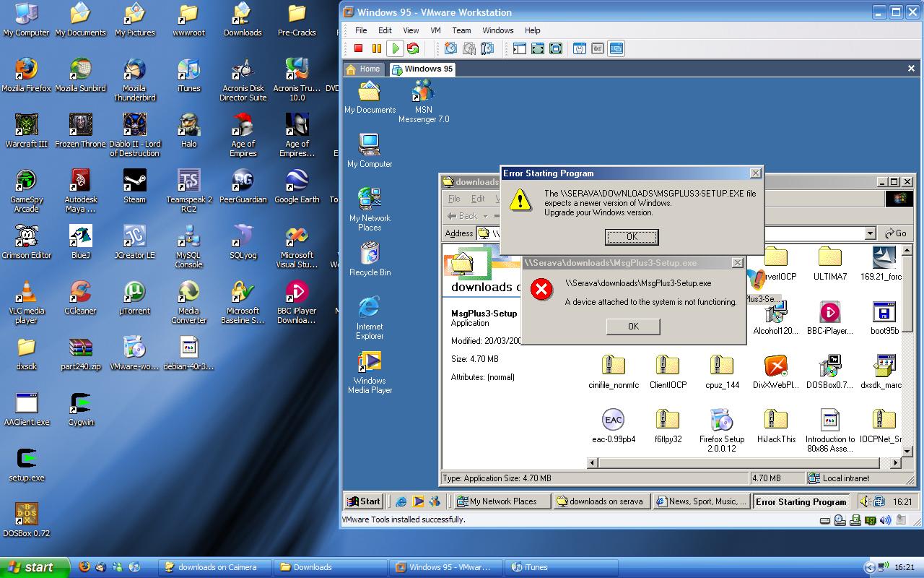Viewport: 924px width, 578px height.
Task: Click the iTunes host taskbar button
Action: coord(560,567)
